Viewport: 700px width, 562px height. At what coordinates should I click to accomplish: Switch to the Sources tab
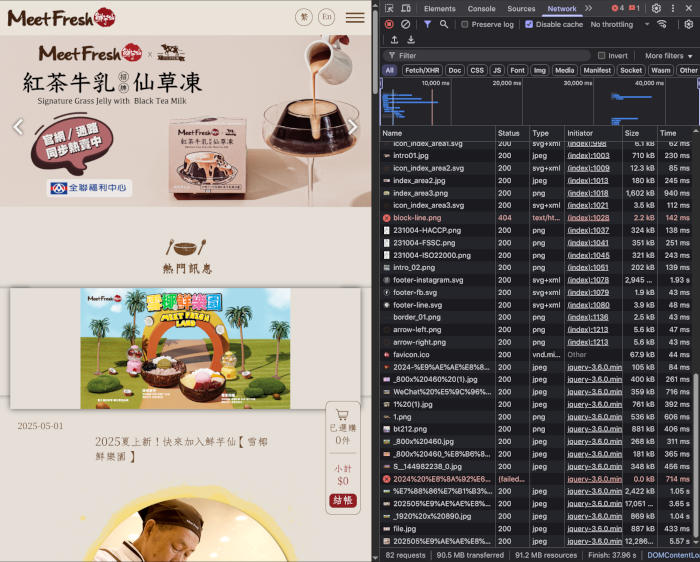[x=521, y=8]
